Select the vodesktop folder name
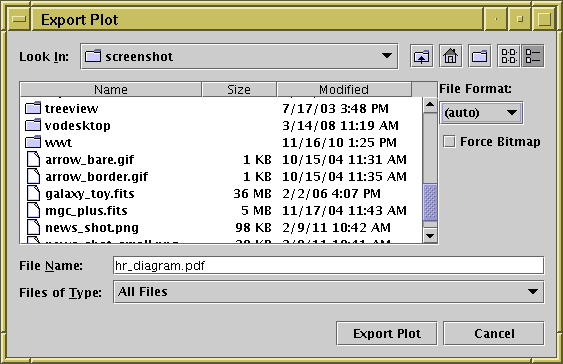 point(78,126)
